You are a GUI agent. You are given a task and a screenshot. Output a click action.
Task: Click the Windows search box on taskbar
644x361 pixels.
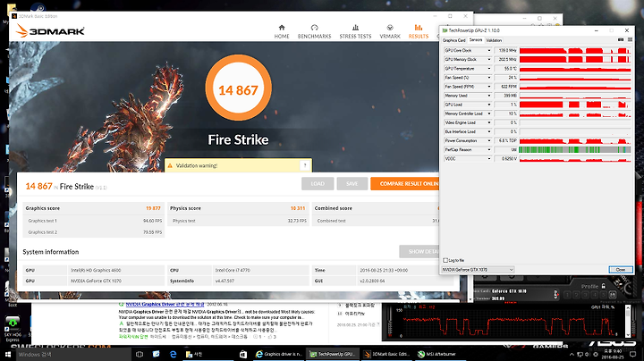(74, 354)
